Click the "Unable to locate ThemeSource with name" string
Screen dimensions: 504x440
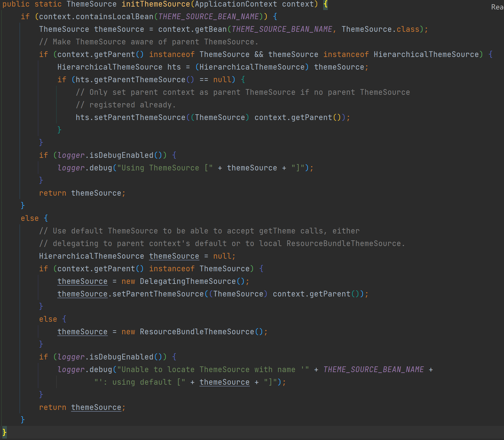[213, 370]
